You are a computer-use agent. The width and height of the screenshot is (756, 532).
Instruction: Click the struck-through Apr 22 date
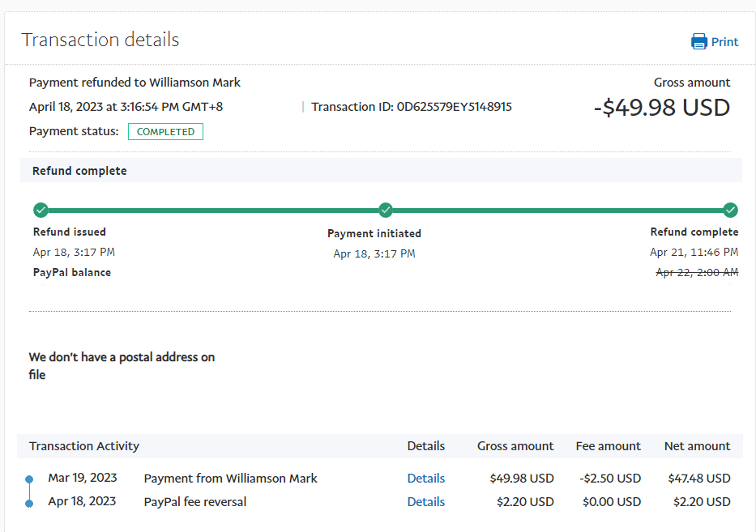point(696,273)
